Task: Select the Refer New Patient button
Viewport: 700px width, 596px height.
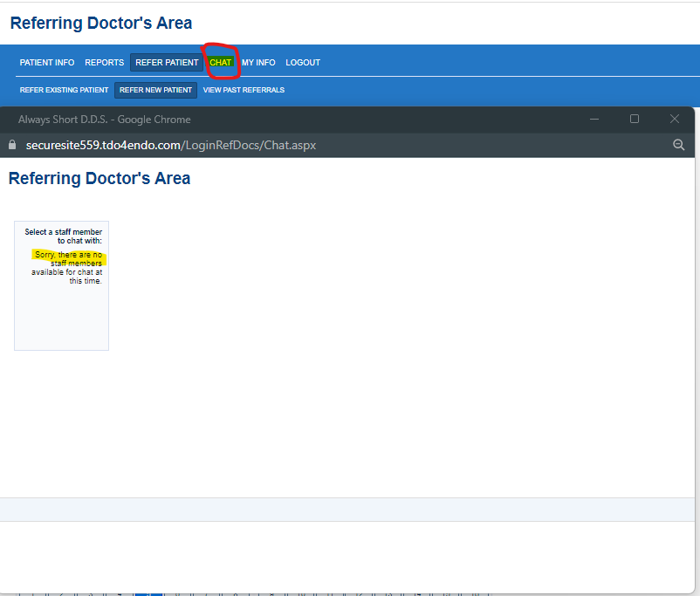Action: tap(155, 90)
